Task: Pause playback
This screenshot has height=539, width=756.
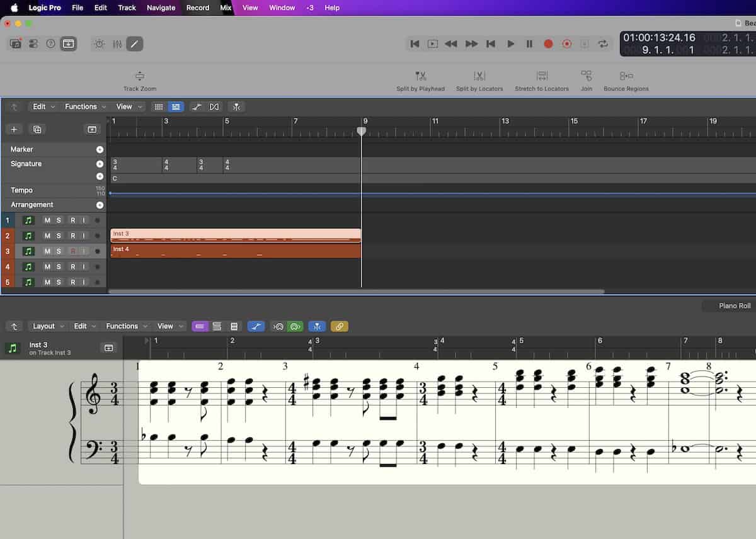Action: tap(529, 44)
